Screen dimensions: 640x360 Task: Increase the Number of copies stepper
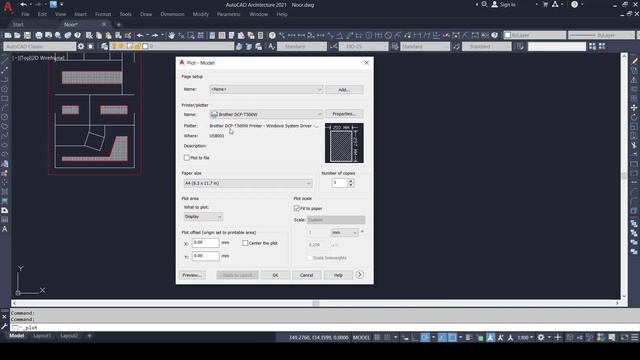[x=351, y=181]
